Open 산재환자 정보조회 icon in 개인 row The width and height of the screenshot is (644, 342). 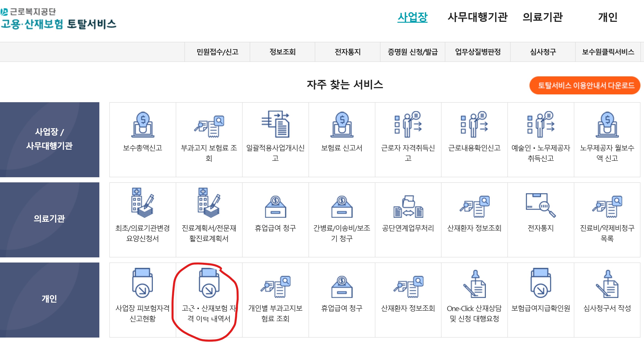pyautogui.click(x=408, y=287)
